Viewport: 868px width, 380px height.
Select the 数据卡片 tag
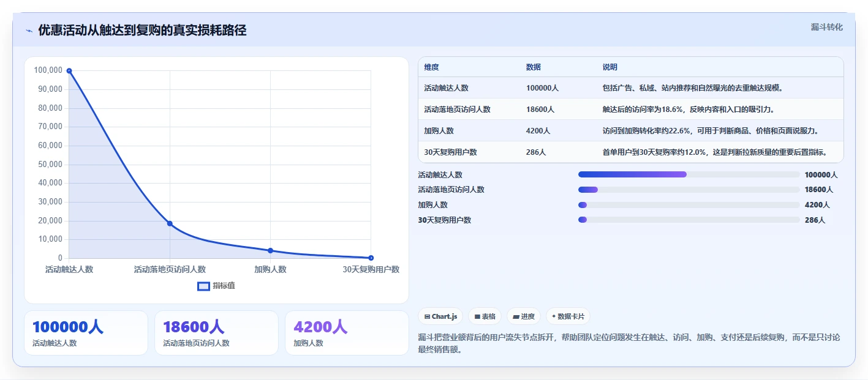(x=568, y=316)
